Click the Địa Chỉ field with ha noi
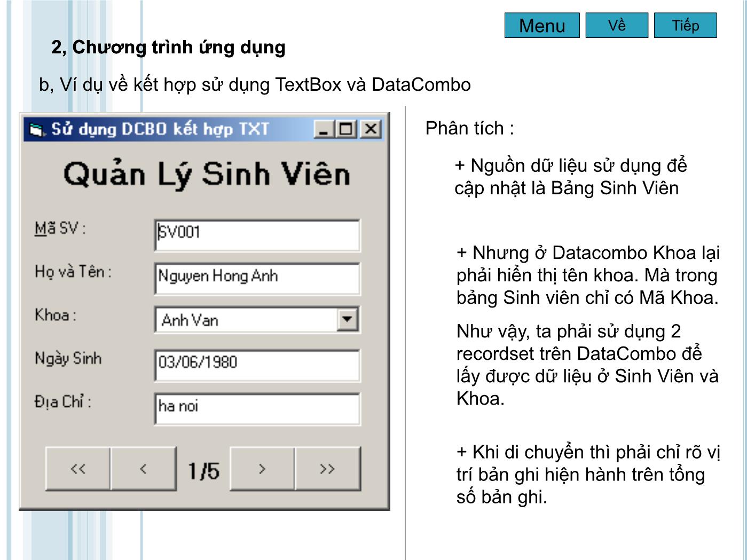This screenshot has width=747, height=560. tap(257, 408)
